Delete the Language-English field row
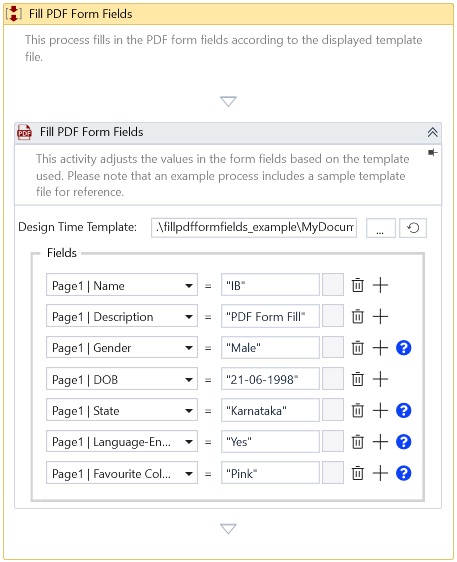Viewport: 457px width, 562px height. 357,442
